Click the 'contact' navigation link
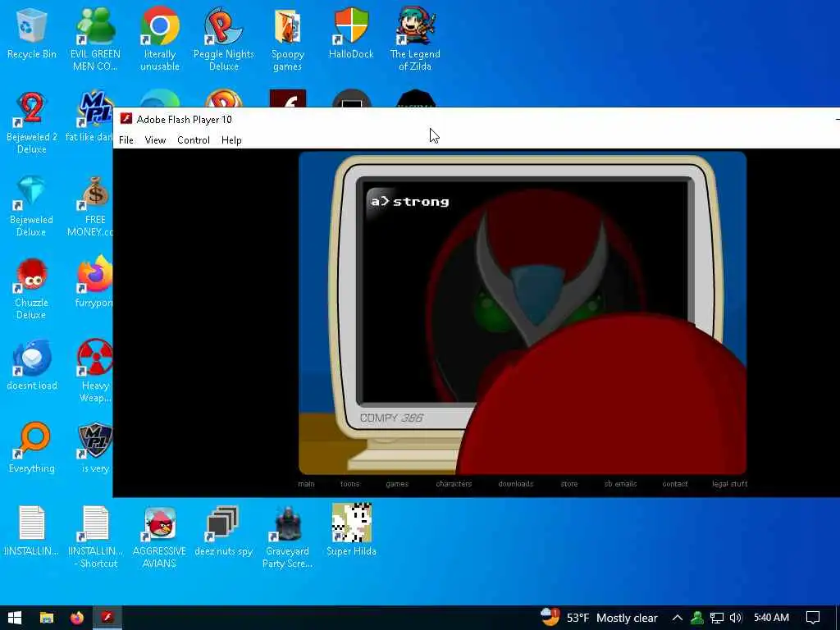The width and height of the screenshot is (840, 630). point(675,484)
